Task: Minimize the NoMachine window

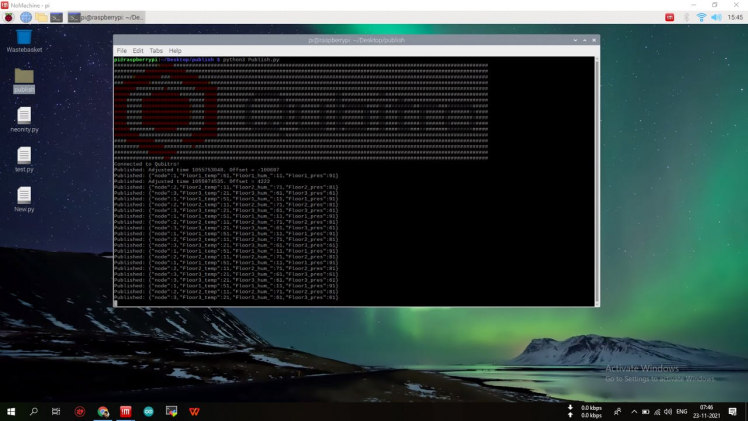Action: (693, 5)
